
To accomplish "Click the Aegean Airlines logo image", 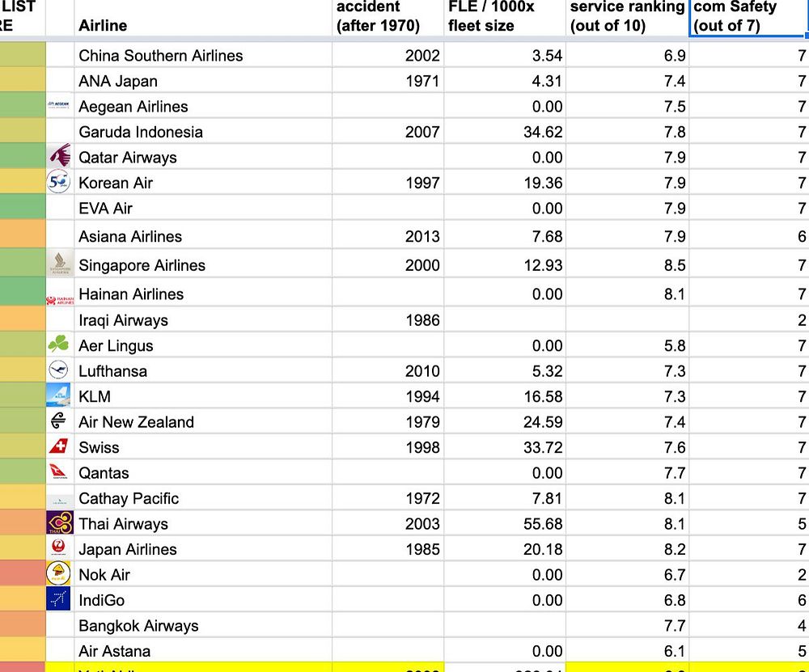I will coord(58,104).
